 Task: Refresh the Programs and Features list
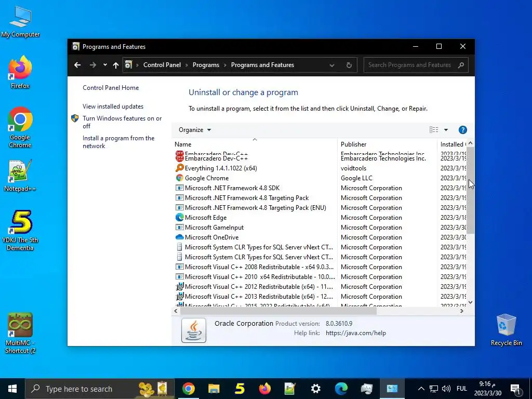point(349,65)
